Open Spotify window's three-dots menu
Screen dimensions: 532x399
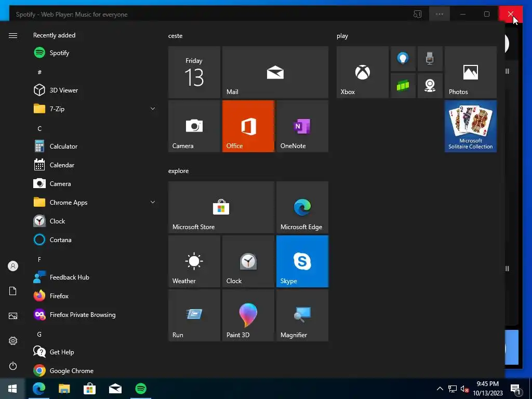(440, 14)
